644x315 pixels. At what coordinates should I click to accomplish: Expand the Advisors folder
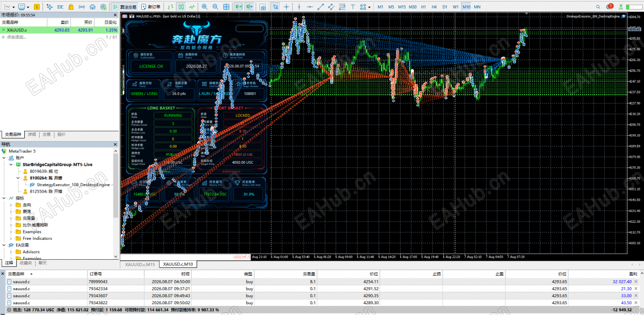click(x=11, y=252)
